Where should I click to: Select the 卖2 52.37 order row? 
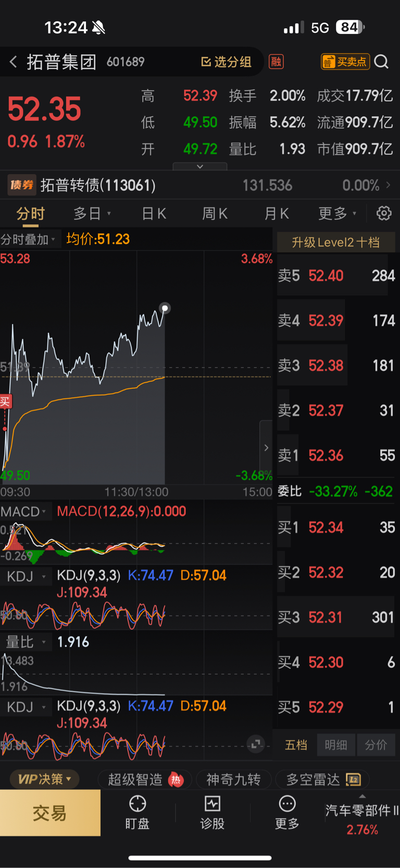coord(336,410)
